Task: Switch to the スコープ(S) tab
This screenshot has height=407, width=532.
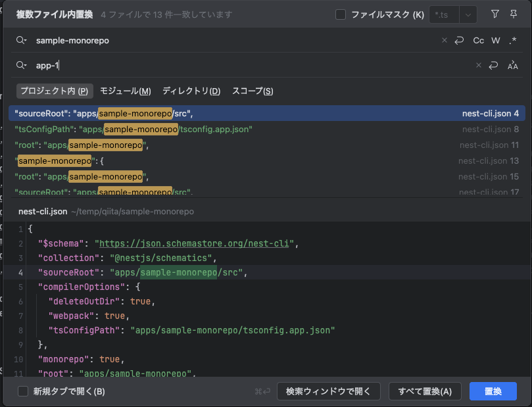Action: (253, 91)
